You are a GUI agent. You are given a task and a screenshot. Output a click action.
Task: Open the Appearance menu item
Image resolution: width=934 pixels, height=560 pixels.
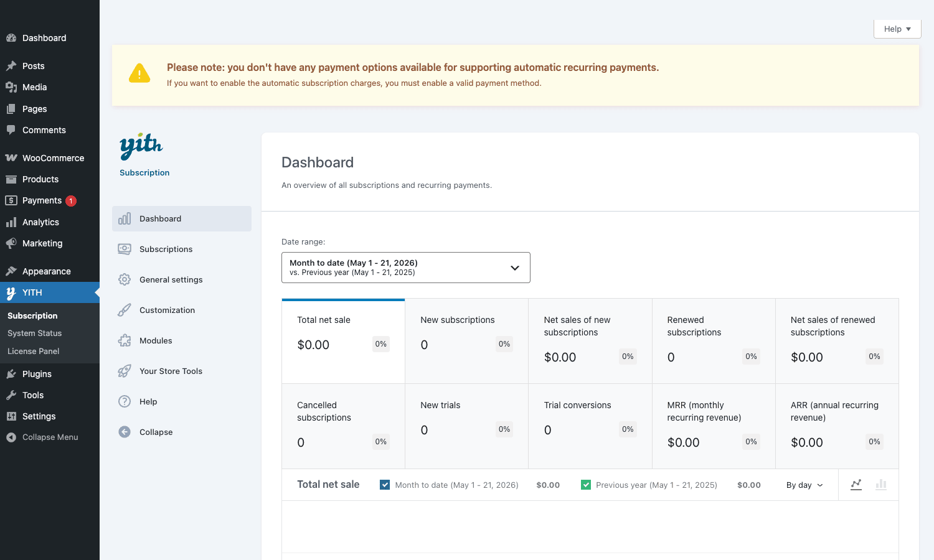tap(50, 271)
